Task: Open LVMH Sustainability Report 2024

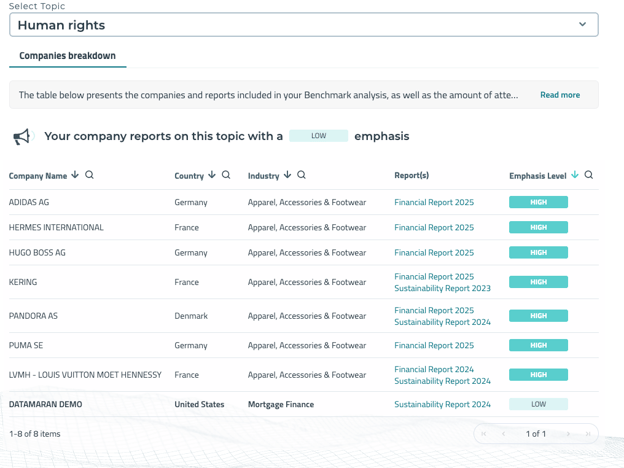Action: pos(442,381)
